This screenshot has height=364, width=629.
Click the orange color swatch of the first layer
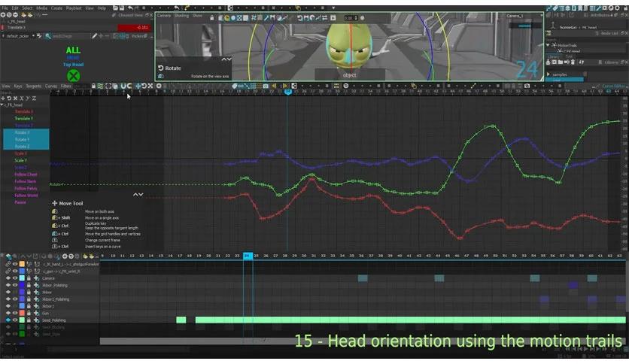click(22, 264)
